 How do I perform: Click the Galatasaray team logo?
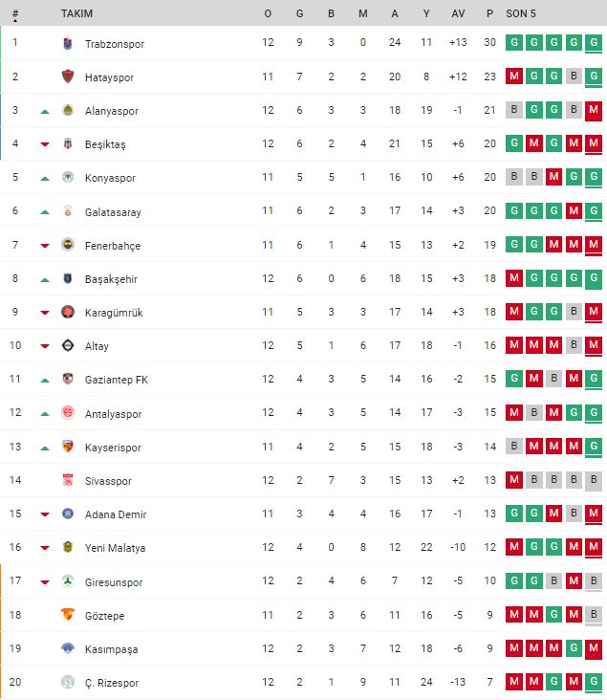coord(68,211)
